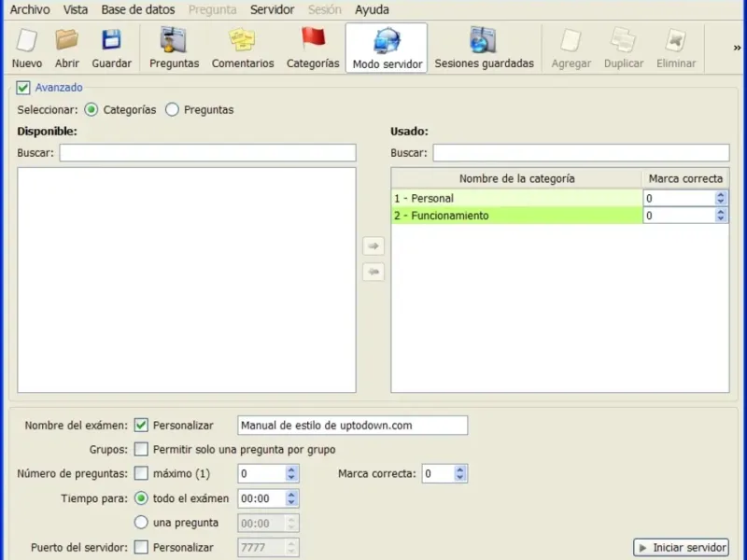747x560 pixels.
Task: Toggle Personalizar for Nombre del exámen
Action: (141, 426)
